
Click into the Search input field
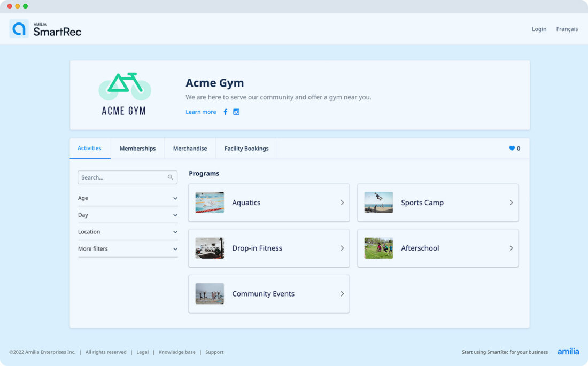123,177
